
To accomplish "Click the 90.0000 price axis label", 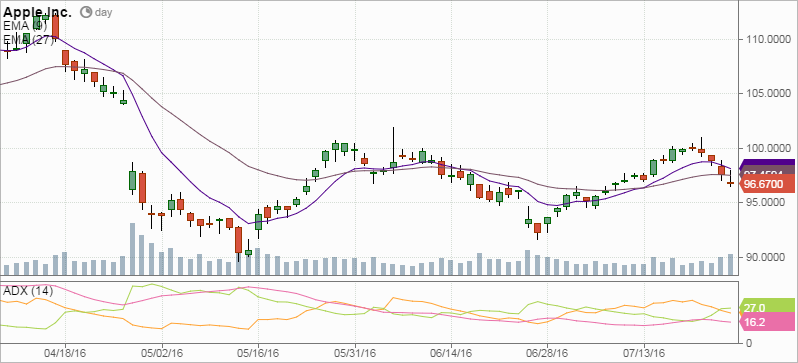I will tap(767, 257).
